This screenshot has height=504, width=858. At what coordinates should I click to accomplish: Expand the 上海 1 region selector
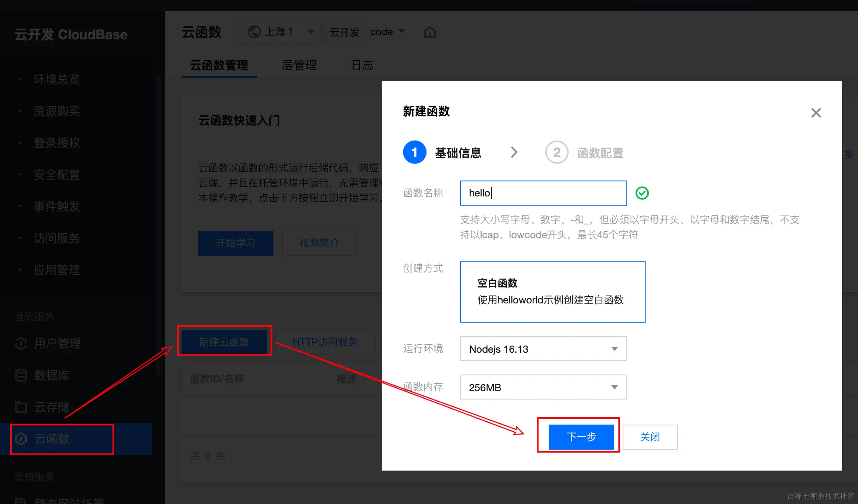pyautogui.click(x=280, y=32)
